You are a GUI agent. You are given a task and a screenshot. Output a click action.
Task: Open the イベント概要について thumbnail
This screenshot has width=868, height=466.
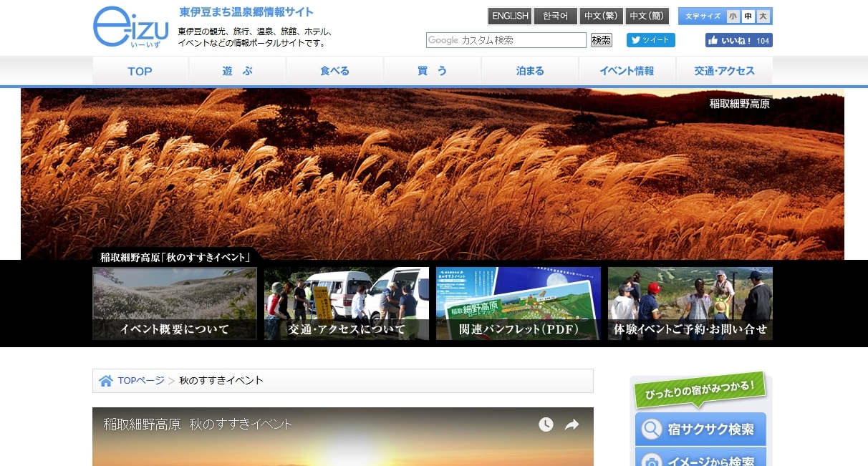175,304
